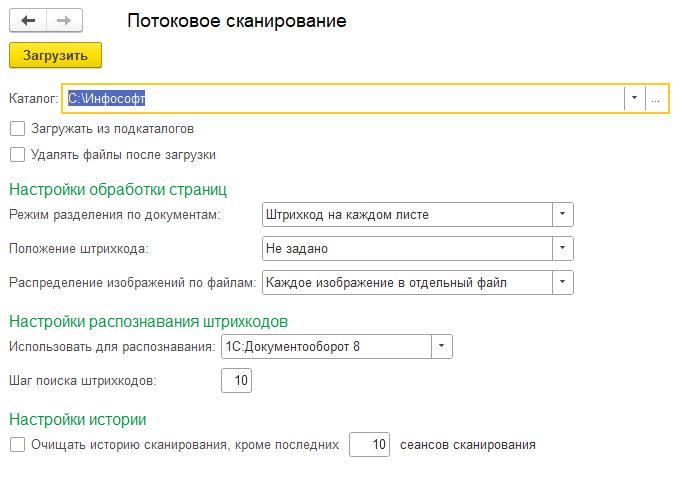The image size is (682, 477).
Task: Enable Загружать из подкаталогов checkbox
Action: pyautogui.click(x=16, y=129)
